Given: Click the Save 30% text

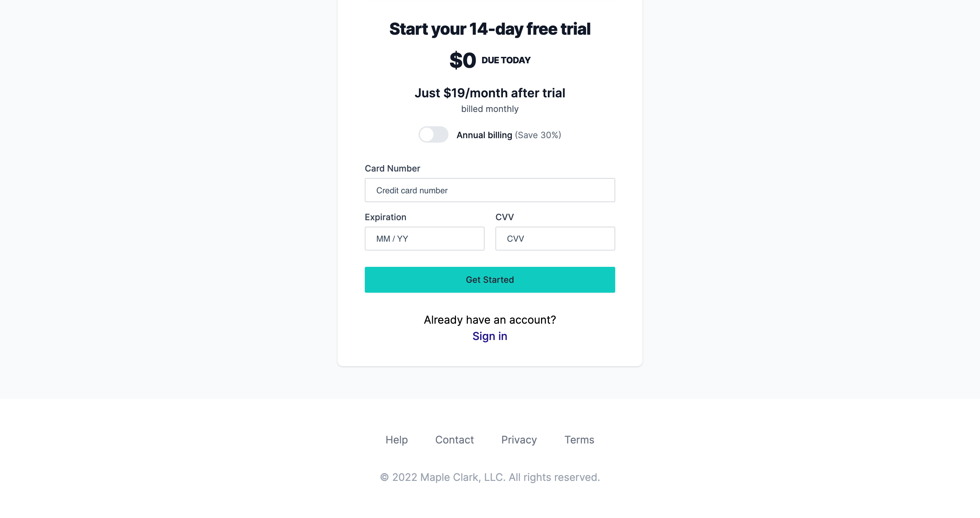Looking at the screenshot, I should point(538,135).
